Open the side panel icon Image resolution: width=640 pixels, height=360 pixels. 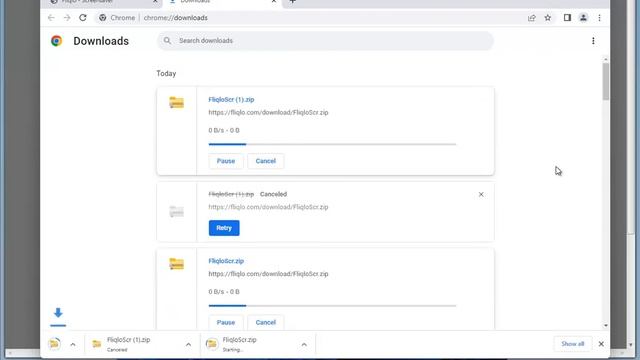(567, 18)
